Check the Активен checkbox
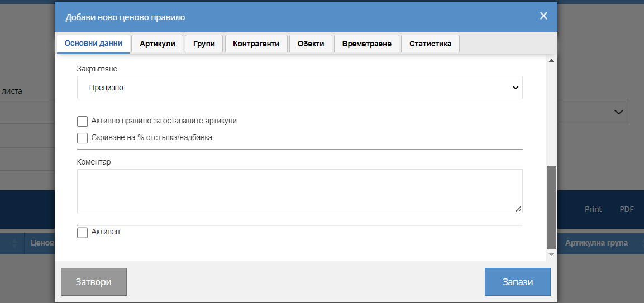The height and width of the screenshot is (303, 644). 83,232
